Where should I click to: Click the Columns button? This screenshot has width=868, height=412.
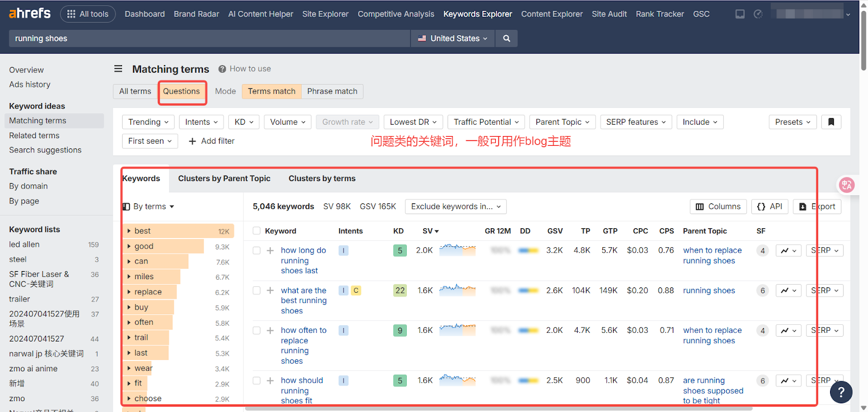coord(718,207)
